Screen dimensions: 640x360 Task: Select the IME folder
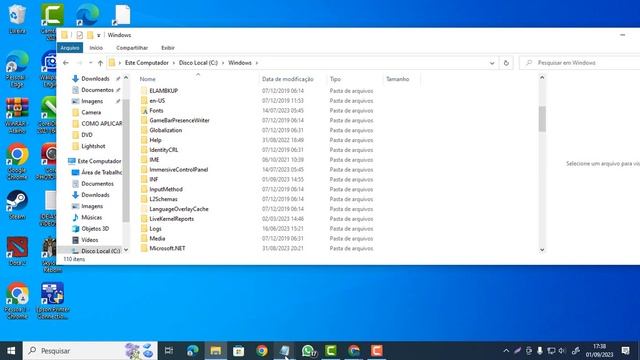154,160
